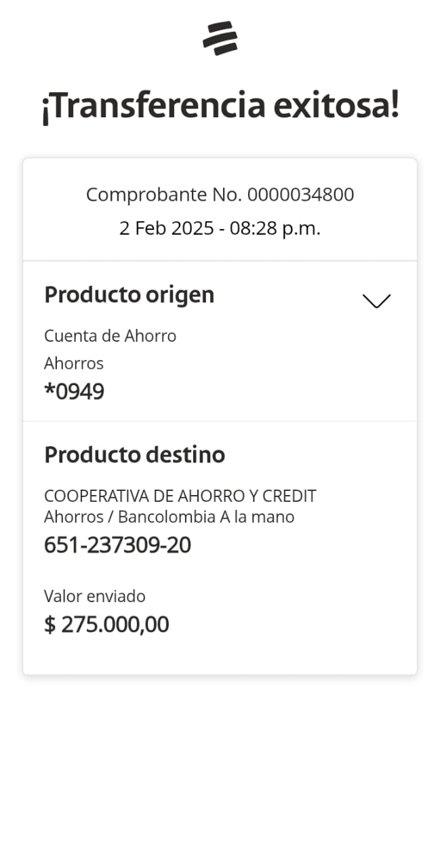
Task: Tap the receipt number 0000034800
Action: tap(300, 195)
